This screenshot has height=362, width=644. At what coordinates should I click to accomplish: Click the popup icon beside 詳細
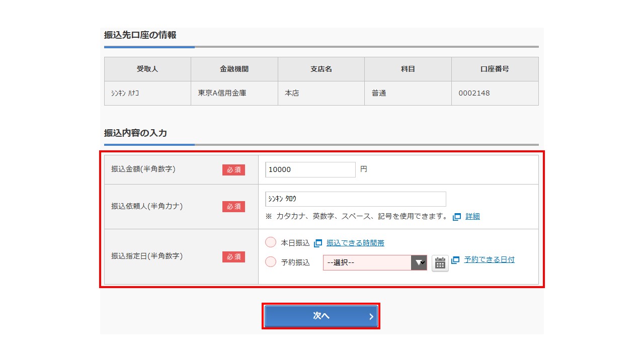pyautogui.click(x=457, y=217)
